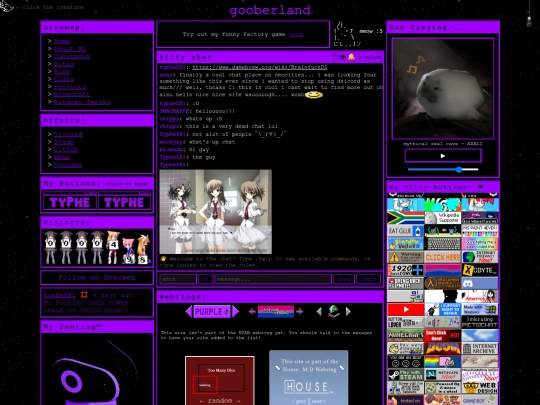Click left arrow of bisexual flag webring
The image size is (540, 405).
(252, 312)
